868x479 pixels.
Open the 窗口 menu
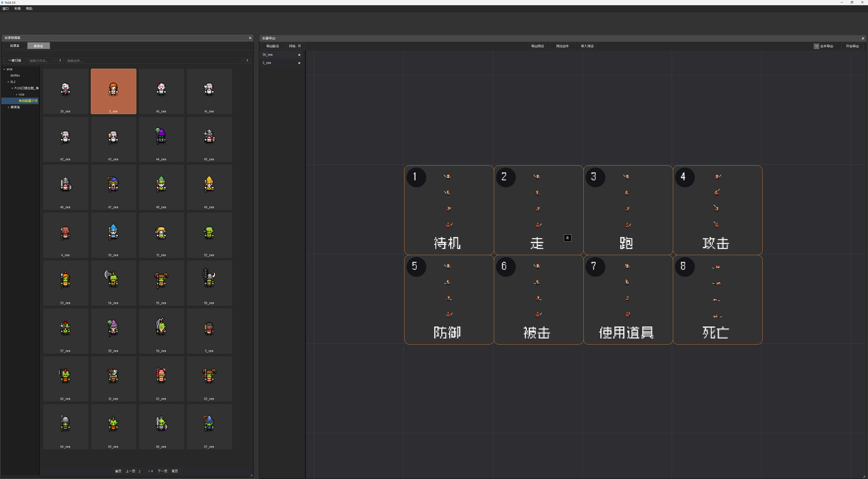(5, 9)
